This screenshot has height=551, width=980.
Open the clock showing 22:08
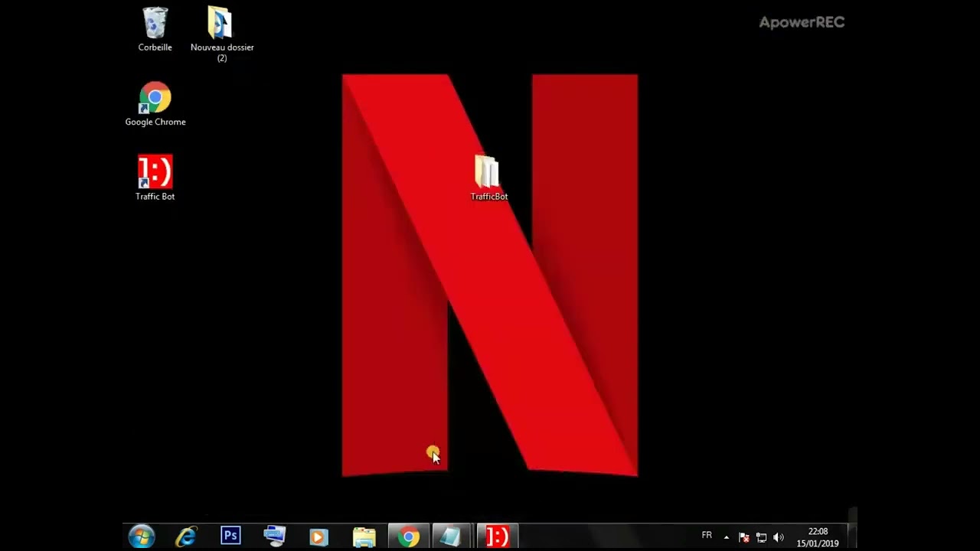point(818,537)
